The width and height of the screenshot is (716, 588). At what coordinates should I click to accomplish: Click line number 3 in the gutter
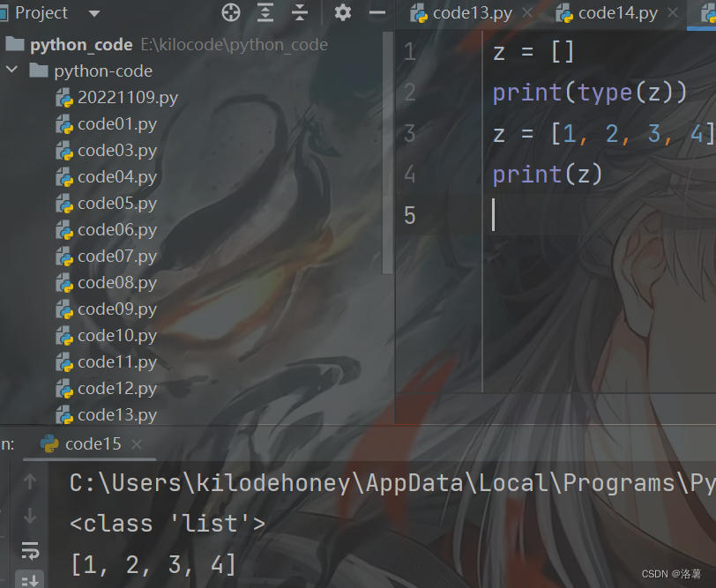pyautogui.click(x=410, y=134)
